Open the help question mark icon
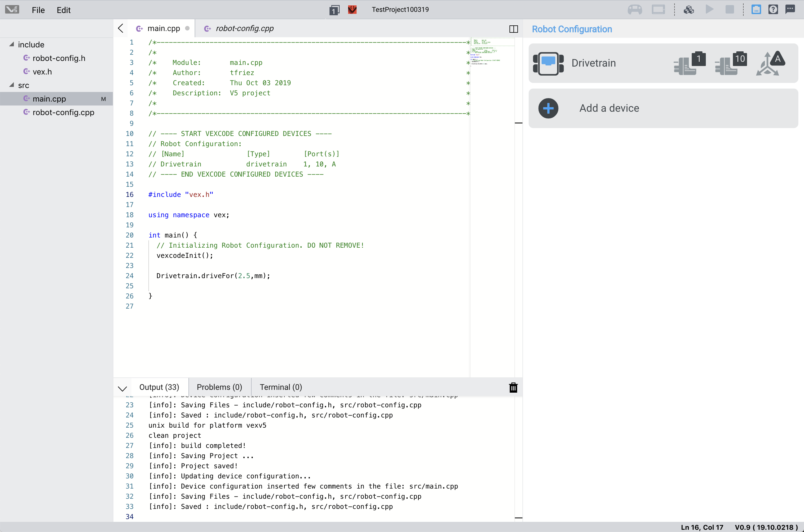 pyautogui.click(x=773, y=10)
